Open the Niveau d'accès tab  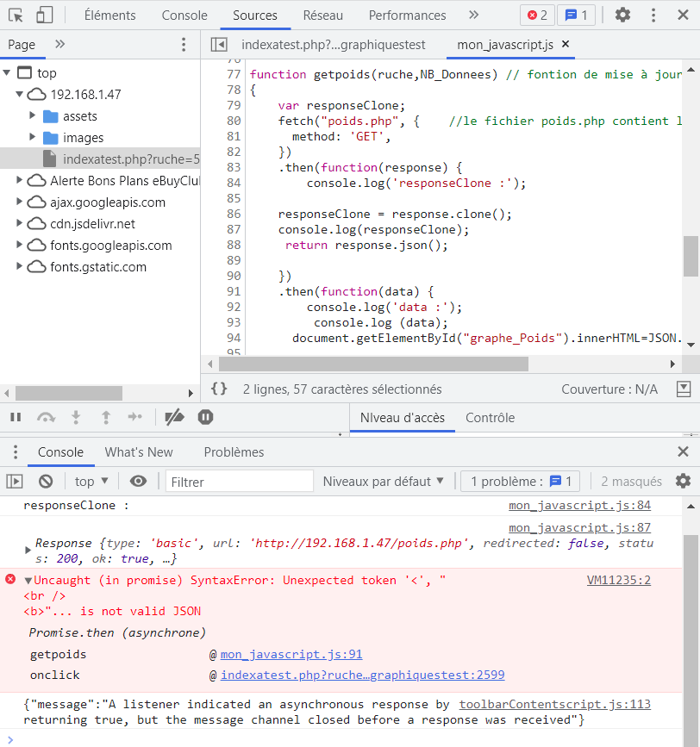pos(403,417)
